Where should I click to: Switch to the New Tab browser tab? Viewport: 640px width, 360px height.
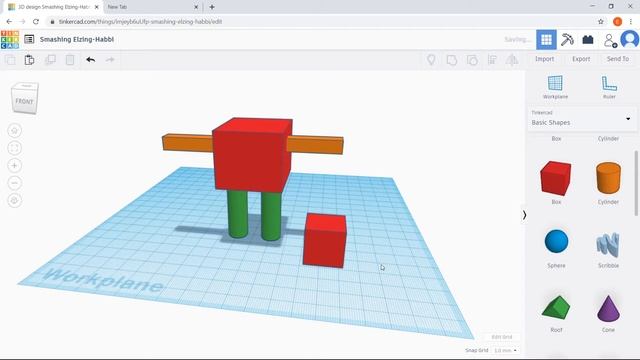coord(149,7)
